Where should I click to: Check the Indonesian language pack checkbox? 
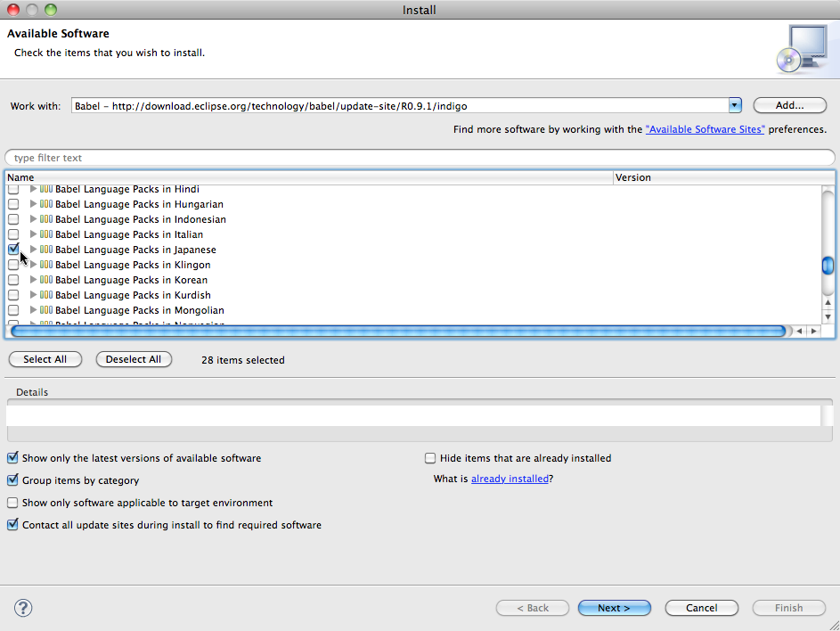[x=13, y=219]
